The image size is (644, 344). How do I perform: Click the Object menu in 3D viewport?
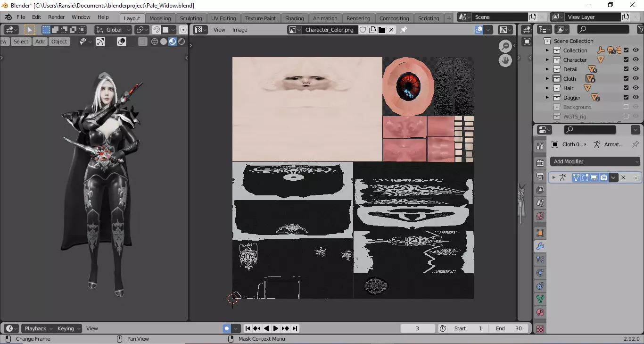59,42
